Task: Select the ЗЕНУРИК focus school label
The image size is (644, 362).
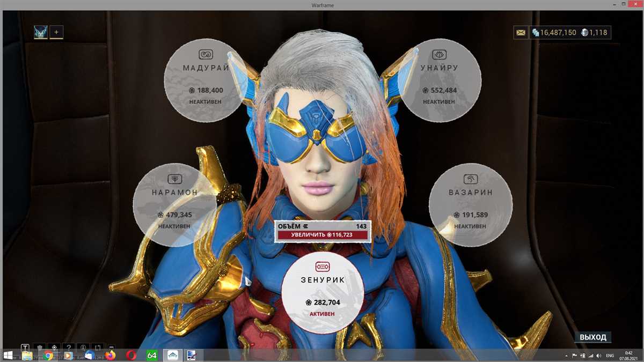Action: (323, 280)
